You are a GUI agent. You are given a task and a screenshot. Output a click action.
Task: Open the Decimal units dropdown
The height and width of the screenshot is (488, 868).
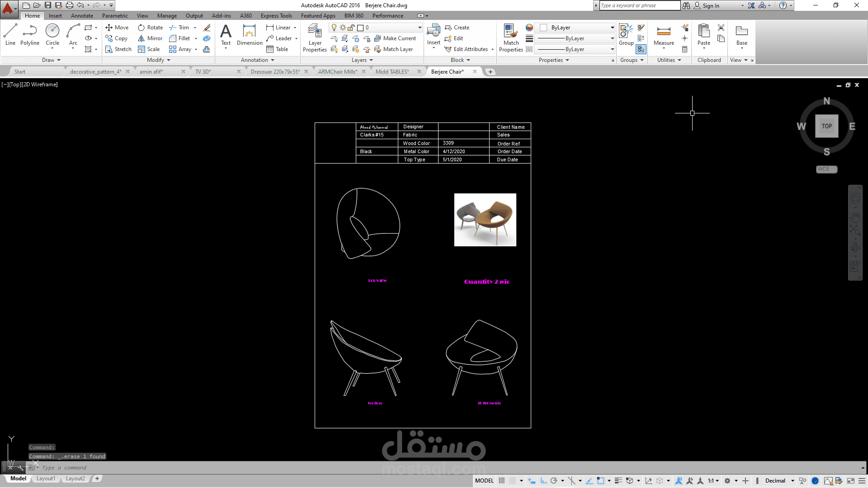tap(779, 481)
